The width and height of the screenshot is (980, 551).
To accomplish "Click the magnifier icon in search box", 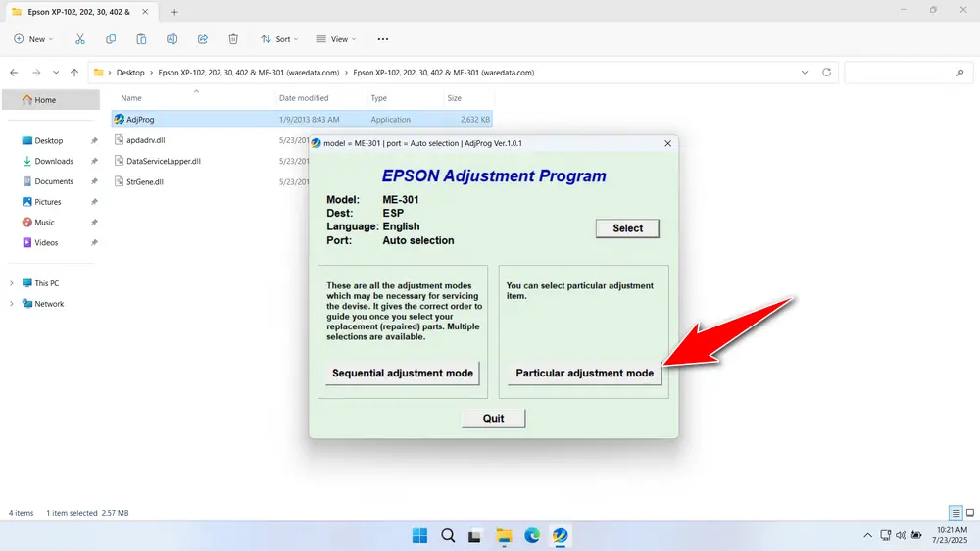I will pyautogui.click(x=960, y=74).
